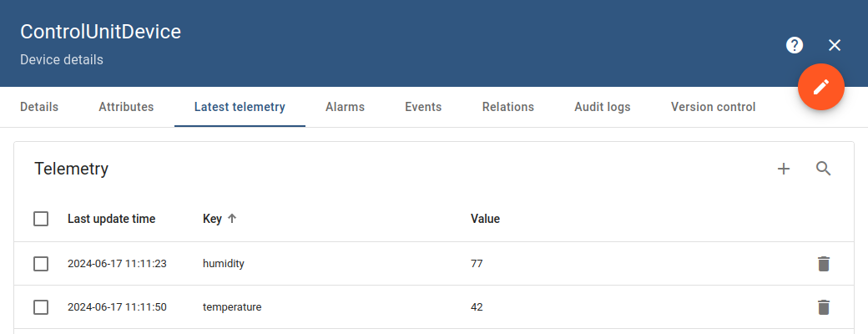This screenshot has height=334, width=868.
Task: Switch to Version control tab
Action: 713,107
